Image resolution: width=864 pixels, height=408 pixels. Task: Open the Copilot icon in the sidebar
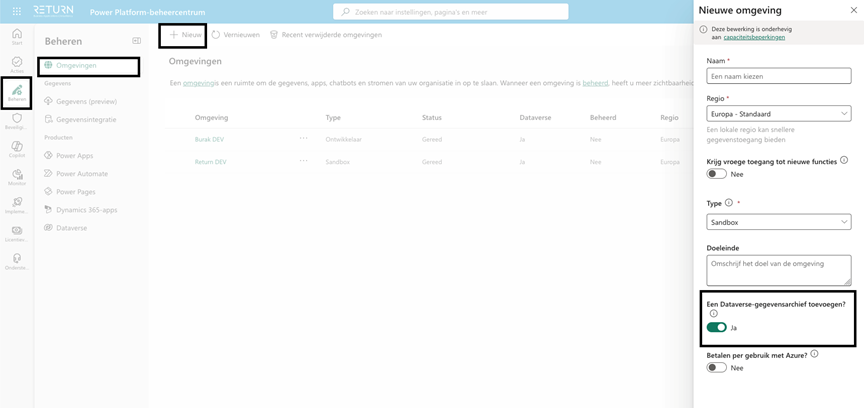pyautogui.click(x=16, y=149)
